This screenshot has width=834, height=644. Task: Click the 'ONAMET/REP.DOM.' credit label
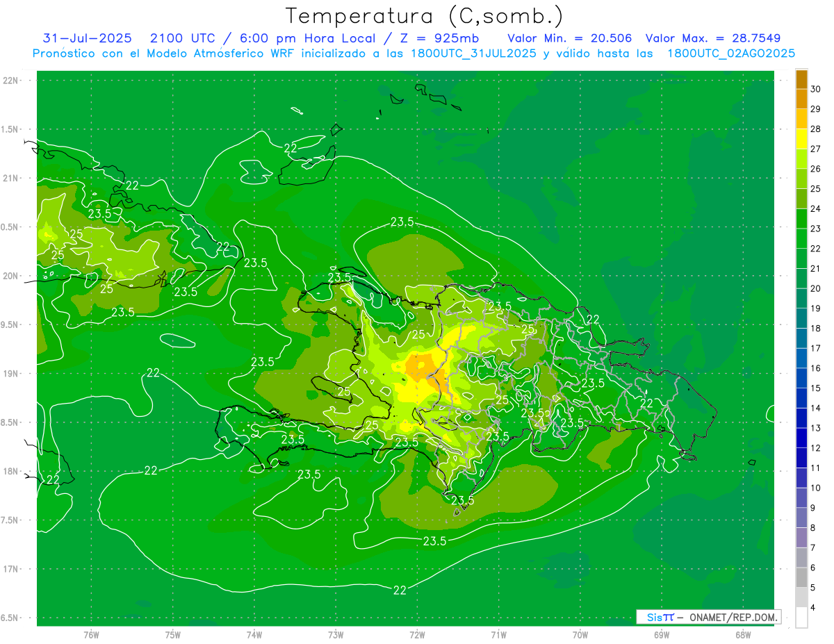click(x=734, y=617)
